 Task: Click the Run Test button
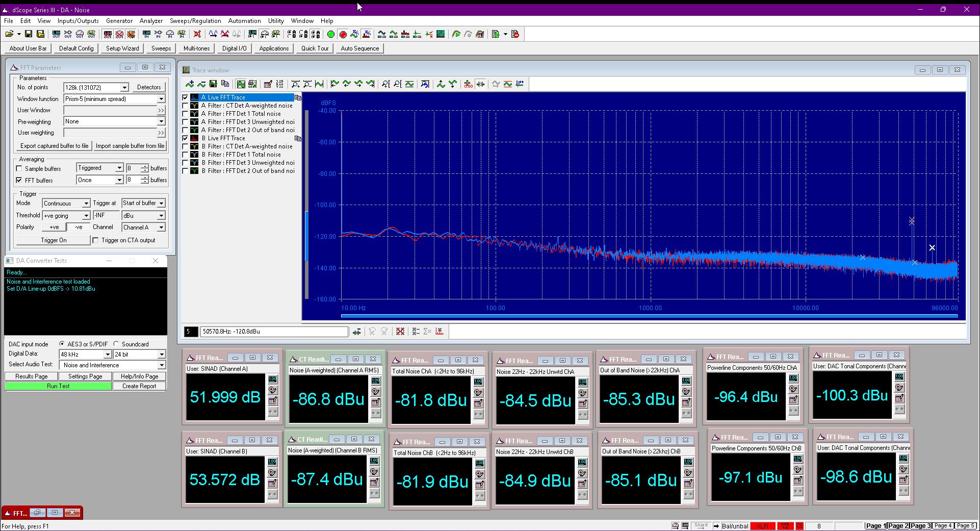tap(58, 386)
